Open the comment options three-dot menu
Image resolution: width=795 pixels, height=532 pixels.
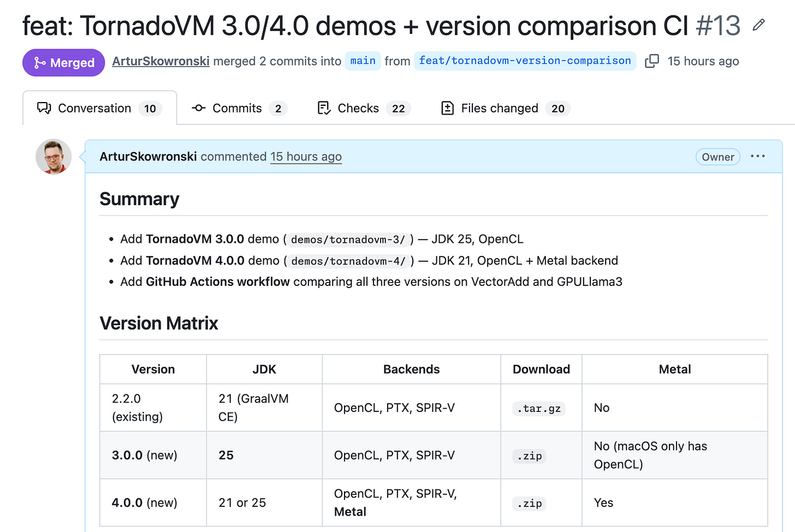pyautogui.click(x=758, y=157)
